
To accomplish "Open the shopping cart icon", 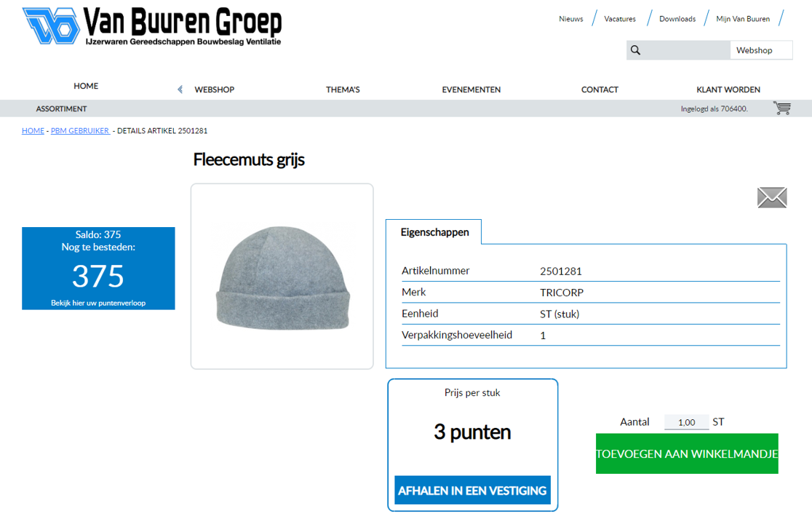I will [782, 108].
